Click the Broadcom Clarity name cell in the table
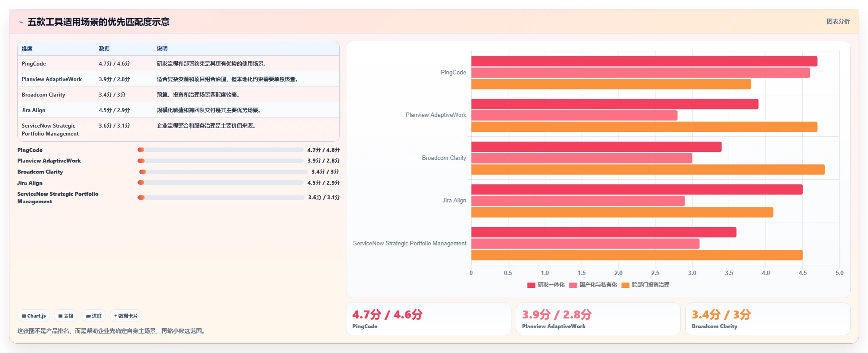This screenshot has width=868, height=353. (x=43, y=95)
